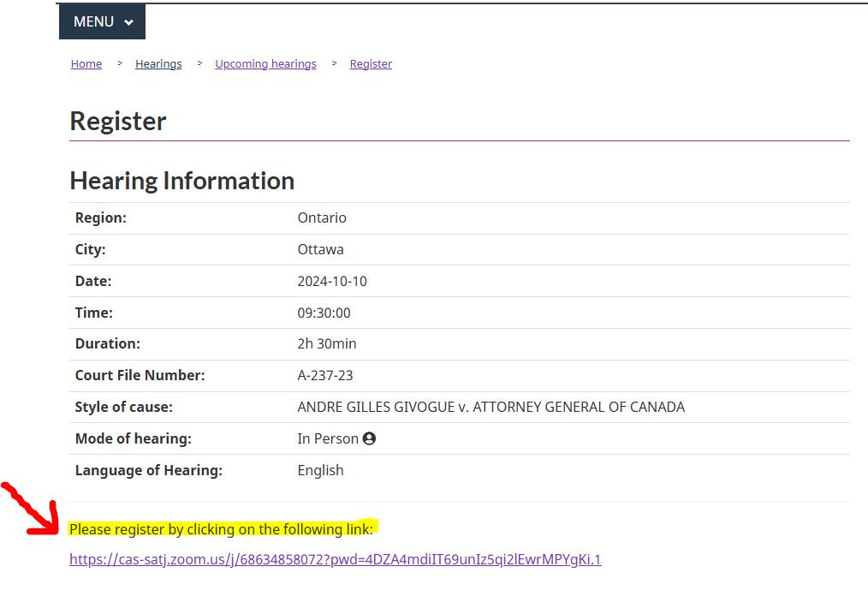Click the file number A-237-23
Viewport: 868px width, 602px height.
[x=325, y=375]
